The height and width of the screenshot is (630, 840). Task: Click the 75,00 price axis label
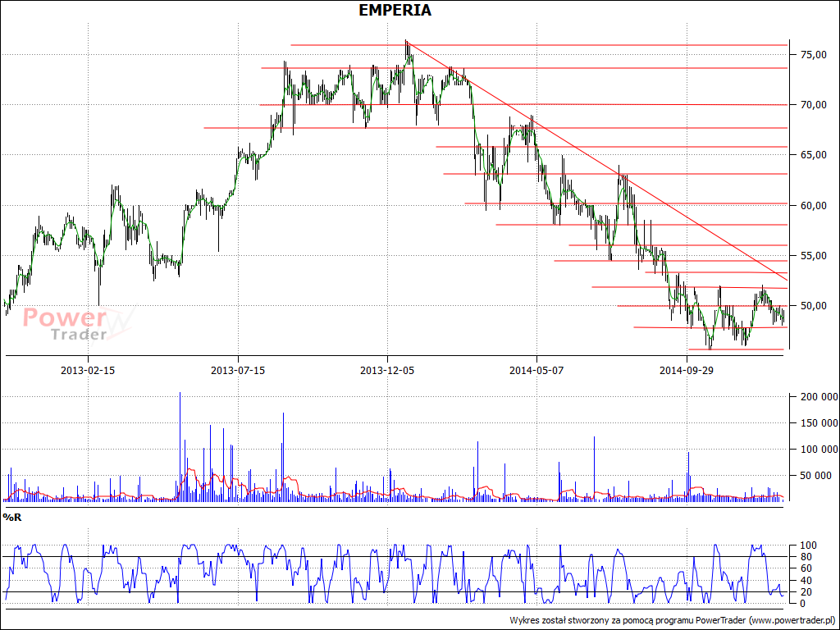tap(813, 55)
